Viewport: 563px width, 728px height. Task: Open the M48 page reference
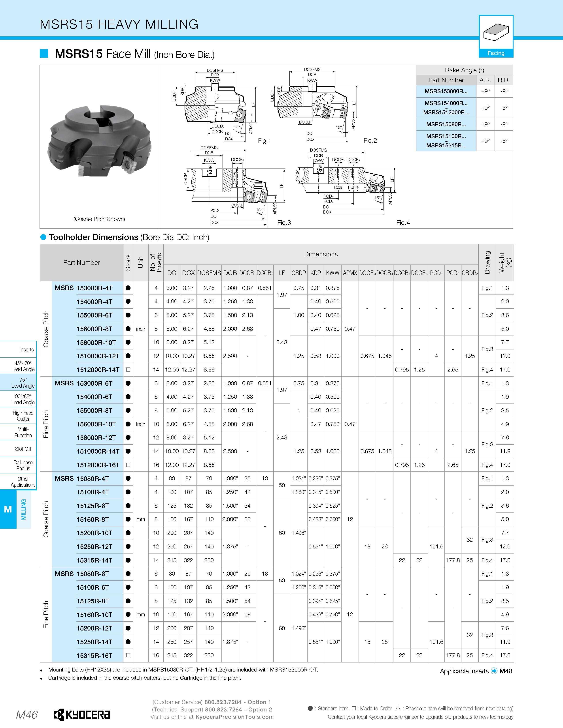tap(506, 671)
